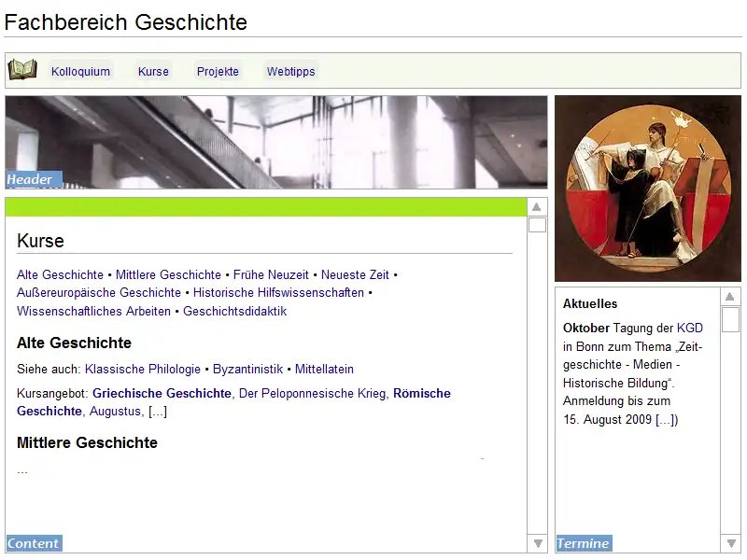The height and width of the screenshot is (560, 747).
Task: Follow the KGD link in Aktuelles
Action: tap(689, 329)
